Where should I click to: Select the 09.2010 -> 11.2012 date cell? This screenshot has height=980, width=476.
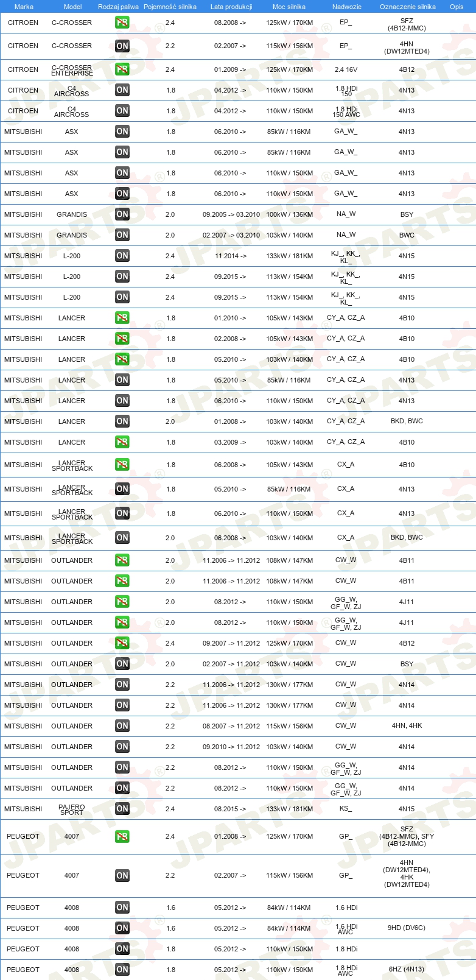(x=231, y=747)
